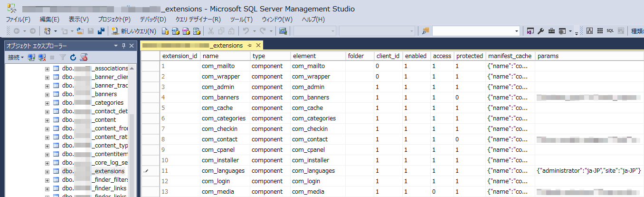
Task: Pin the _extensions document tab
Action: [249, 46]
